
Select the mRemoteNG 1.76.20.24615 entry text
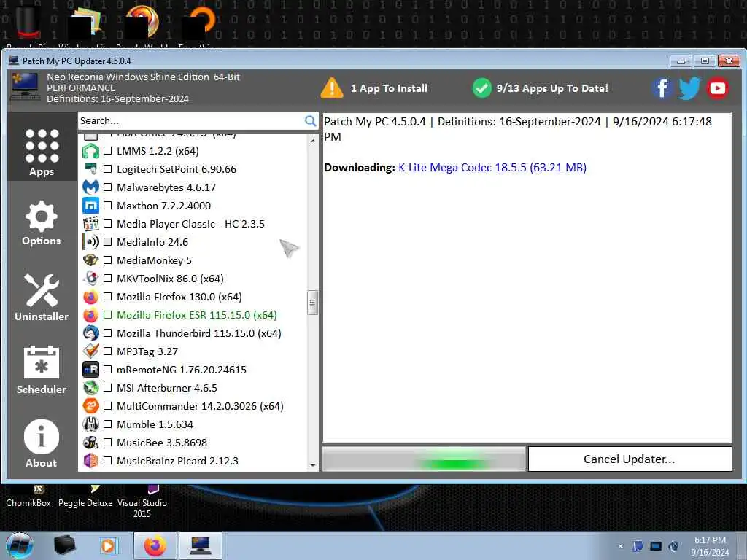coord(182,370)
